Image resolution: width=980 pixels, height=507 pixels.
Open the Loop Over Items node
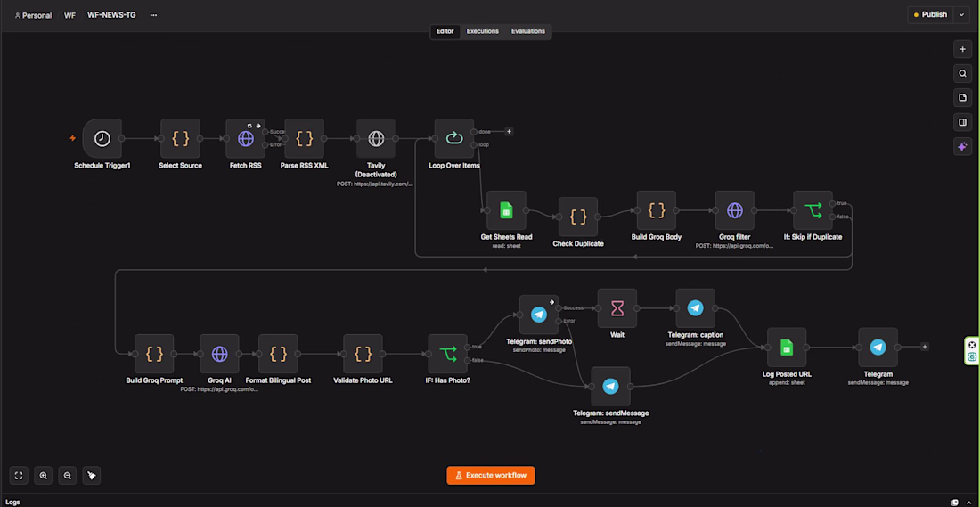coord(453,138)
